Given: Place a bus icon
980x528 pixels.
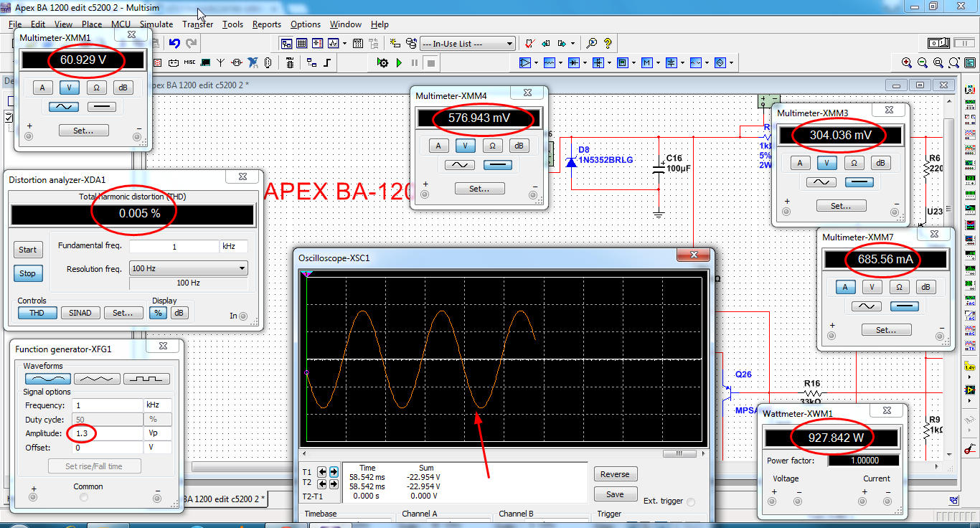Looking at the screenshot, I should pyautogui.click(x=326, y=62).
